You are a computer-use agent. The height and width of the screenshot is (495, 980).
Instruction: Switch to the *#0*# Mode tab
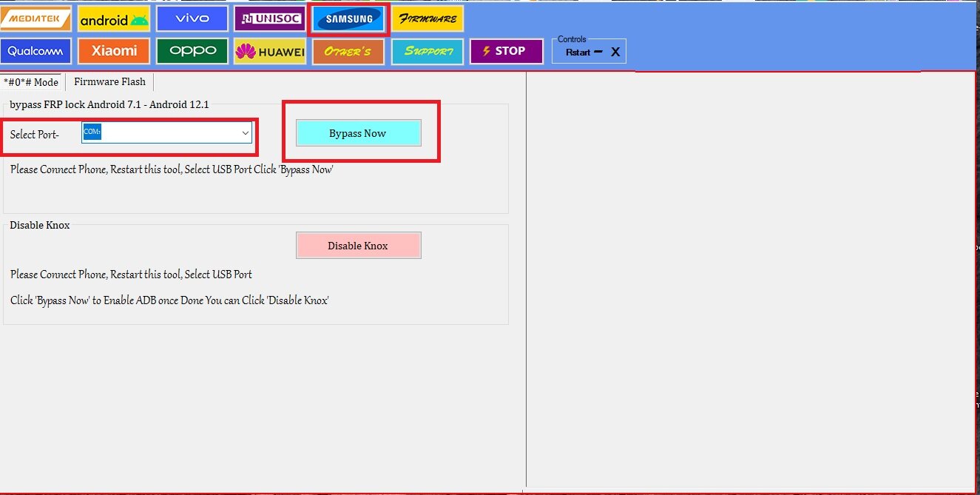tap(32, 82)
